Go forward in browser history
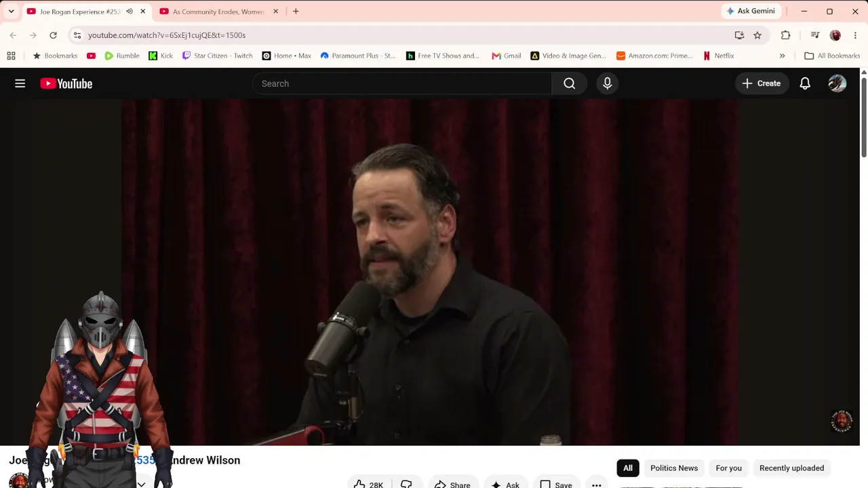The width and height of the screenshot is (868, 488). 33,35
